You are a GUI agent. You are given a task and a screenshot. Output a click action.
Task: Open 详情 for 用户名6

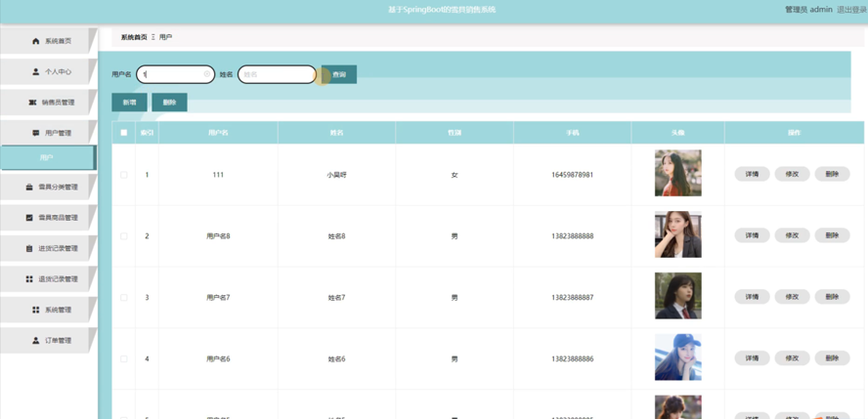click(x=752, y=358)
